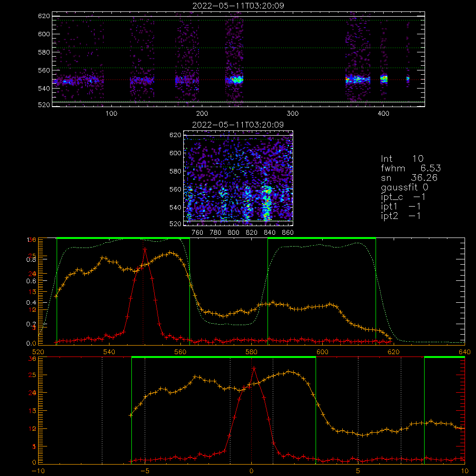Click the middle image title 2022-05-11T03:20:09
Viewport: 476px width, 476px height.
(x=238, y=125)
